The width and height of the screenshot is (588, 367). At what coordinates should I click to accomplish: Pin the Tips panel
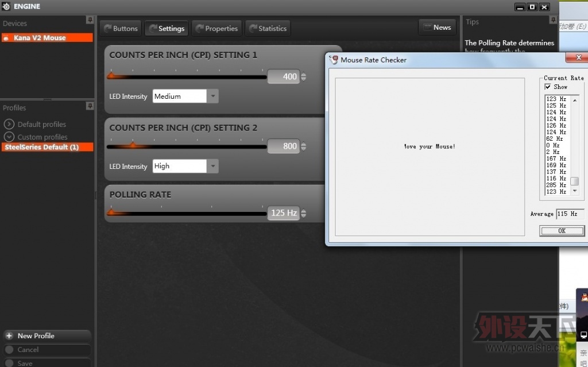(553, 20)
